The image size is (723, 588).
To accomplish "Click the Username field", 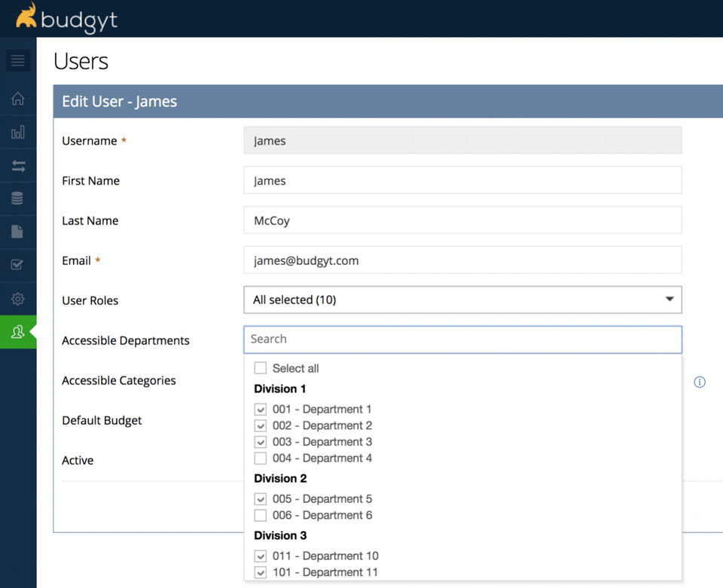I will point(462,141).
